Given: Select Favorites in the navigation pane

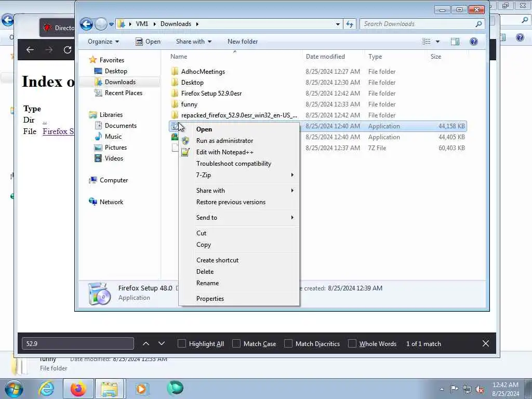Looking at the screenshot, I should point(107,60).
